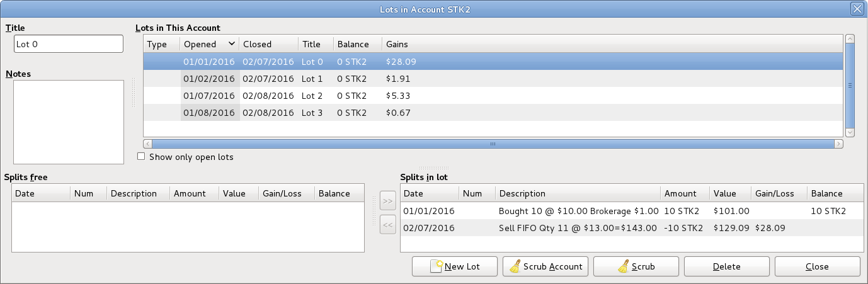868x284 pixels.
Task: Click the << remove-split-from-lot arrow
Action: (x=387, y=224)
